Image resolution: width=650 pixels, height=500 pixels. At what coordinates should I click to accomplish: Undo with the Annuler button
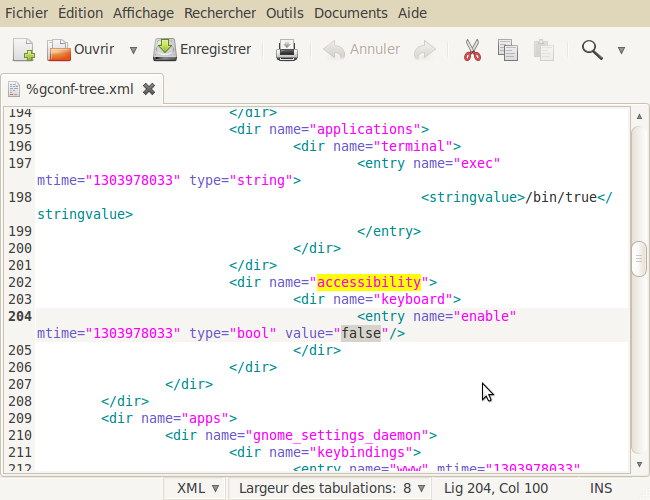pos(361,49)
